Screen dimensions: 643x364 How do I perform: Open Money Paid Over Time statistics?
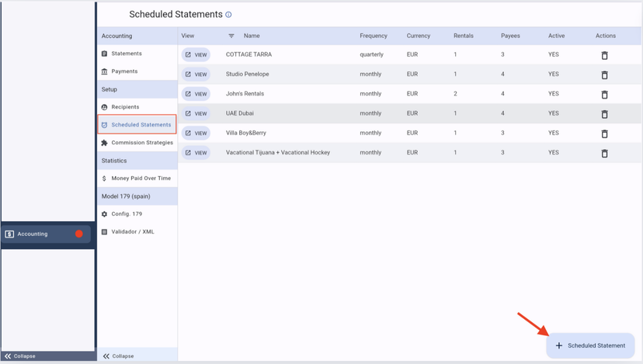click(x=141, y=179)
